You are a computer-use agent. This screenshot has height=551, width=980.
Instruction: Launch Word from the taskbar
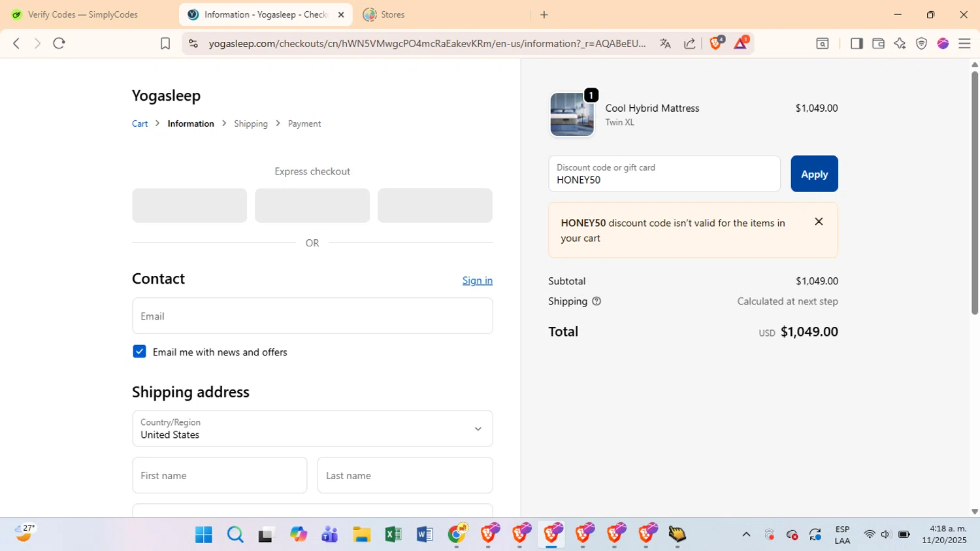click(x=425, y=535)
